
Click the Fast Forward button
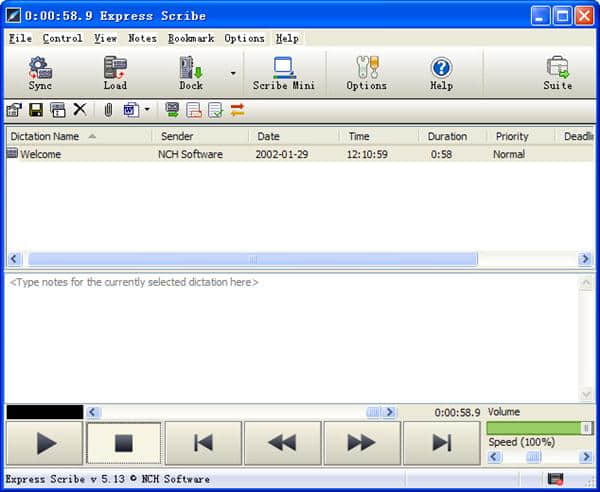point(361,443)
